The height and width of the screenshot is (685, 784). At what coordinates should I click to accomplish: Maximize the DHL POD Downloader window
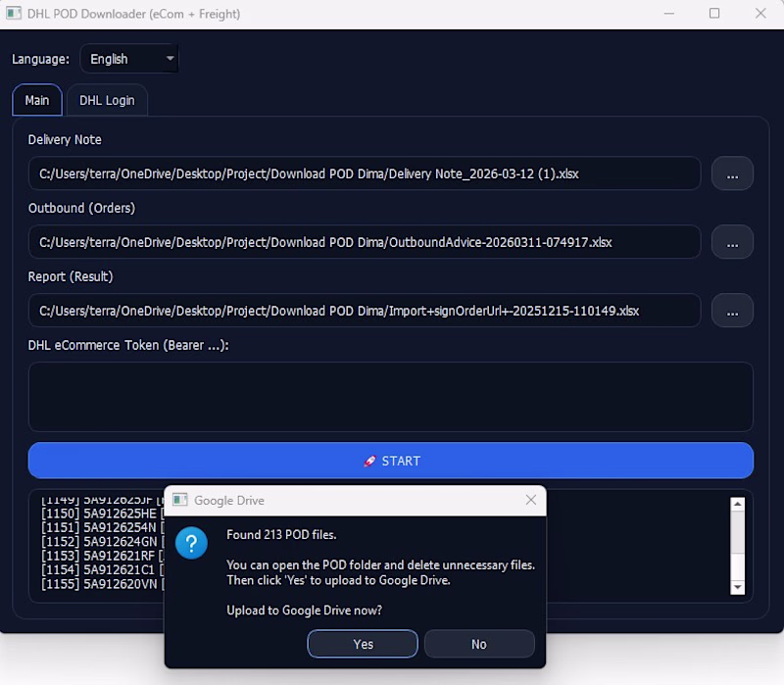point(714,14)
